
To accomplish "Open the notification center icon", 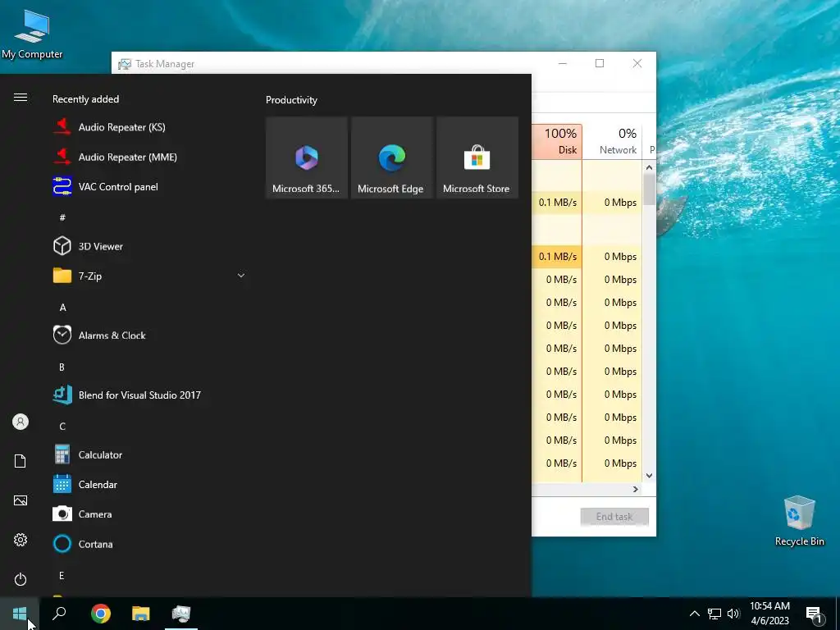I will [x=814, y=614].
